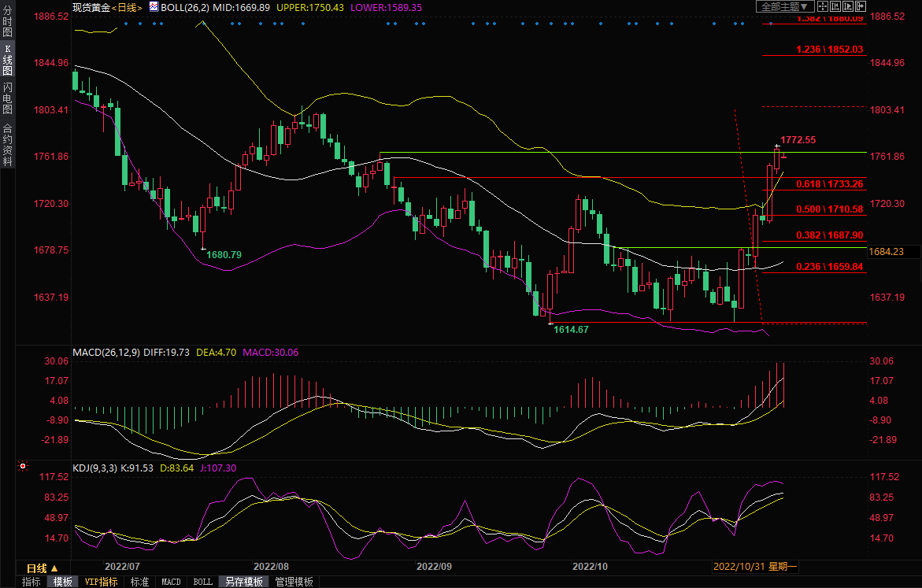Viewport: 922px width, 588px height.
Task: Open the <日线> period label in title
Action: pyautogui.click(x=125, y=7)
